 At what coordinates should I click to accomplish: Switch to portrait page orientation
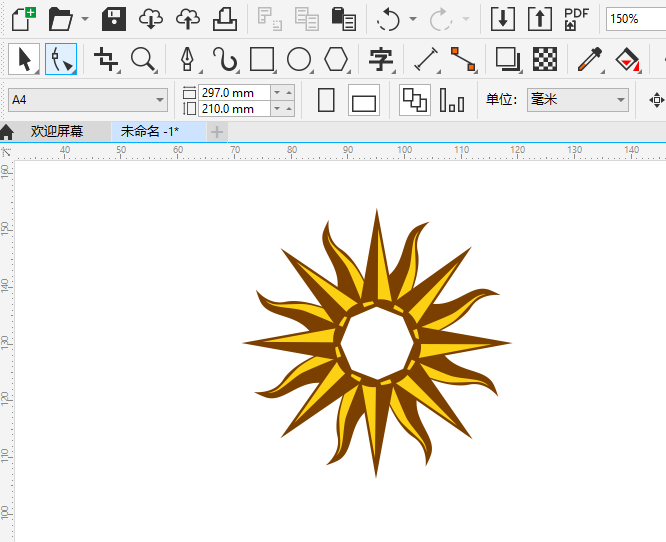(x=326, y=100)
